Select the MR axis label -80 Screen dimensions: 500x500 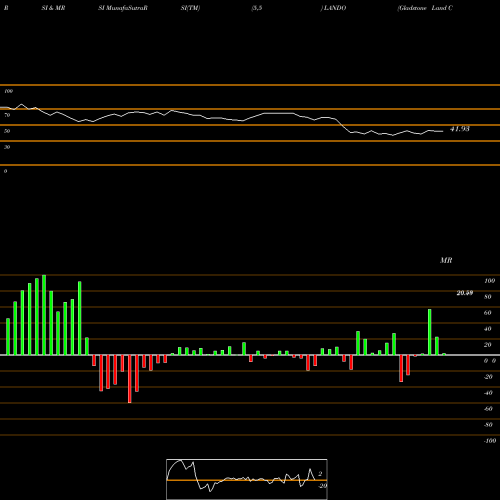tap(488, 425)
